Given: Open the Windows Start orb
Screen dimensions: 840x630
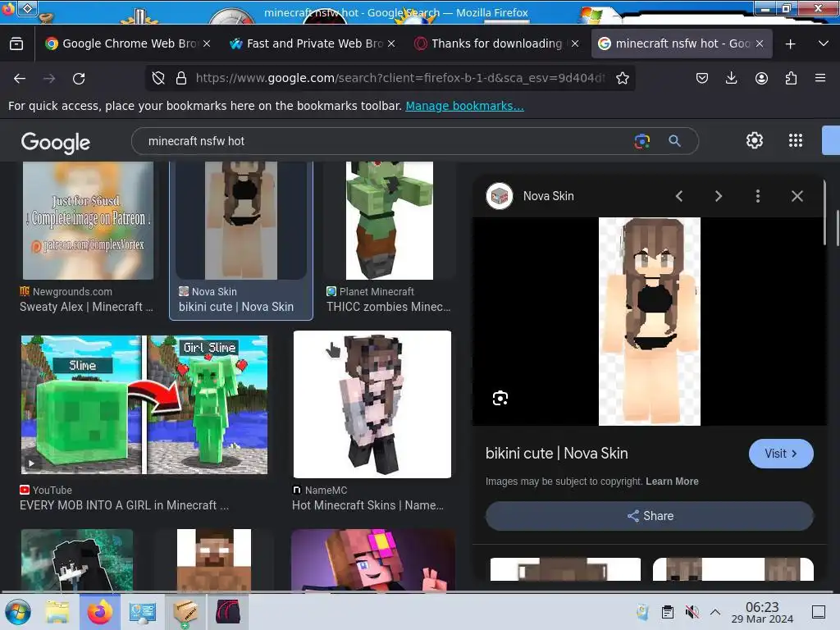Looking at the screenshot, I should pyautogui.click(x=18, y=612).
